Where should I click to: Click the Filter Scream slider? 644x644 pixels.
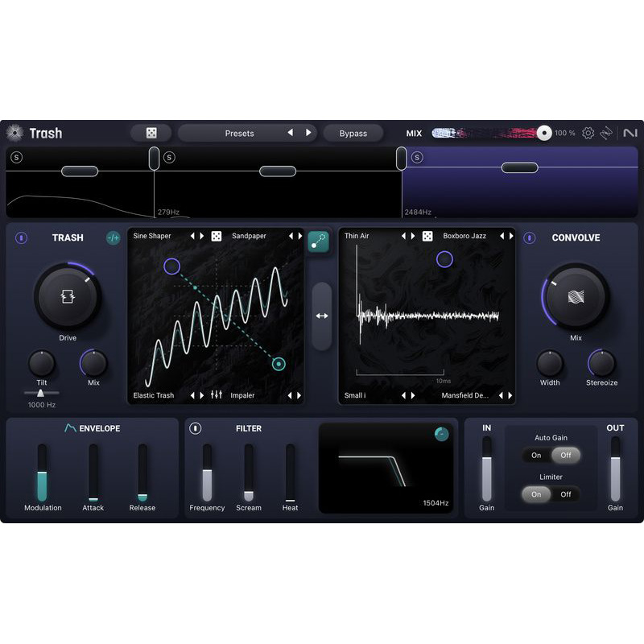coord(249,473)
